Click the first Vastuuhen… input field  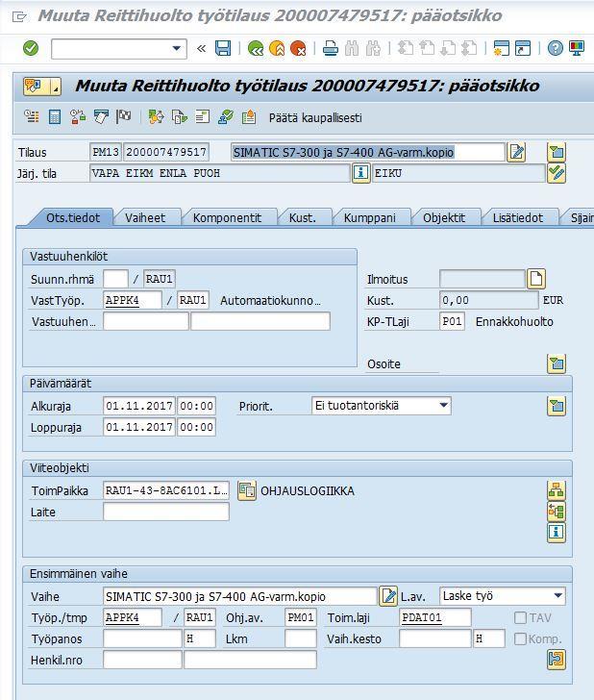[x=146, y=321]
